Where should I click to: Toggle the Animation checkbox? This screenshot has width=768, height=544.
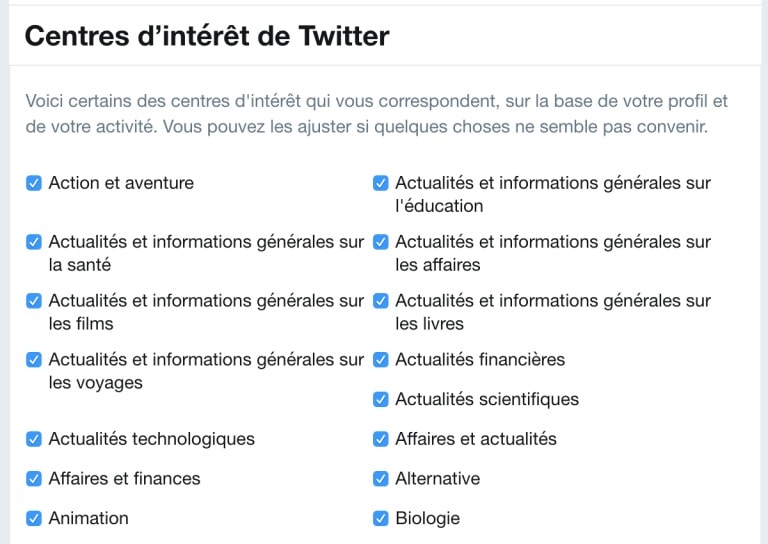34,518
